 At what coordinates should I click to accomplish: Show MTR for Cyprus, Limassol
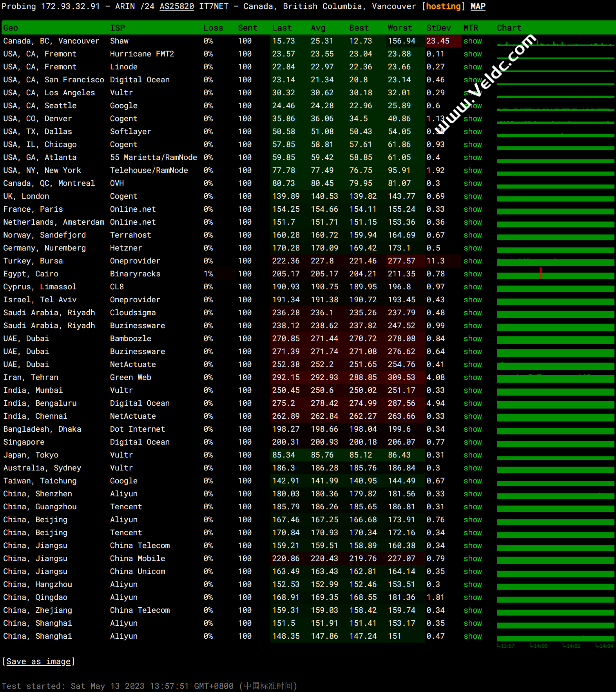coord(473,287)
